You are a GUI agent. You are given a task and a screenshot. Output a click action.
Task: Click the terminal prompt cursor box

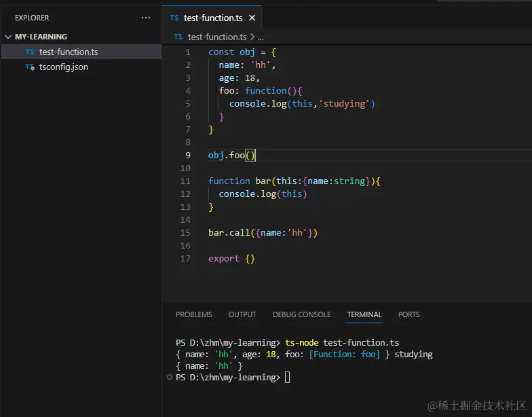tap(288, 378)
